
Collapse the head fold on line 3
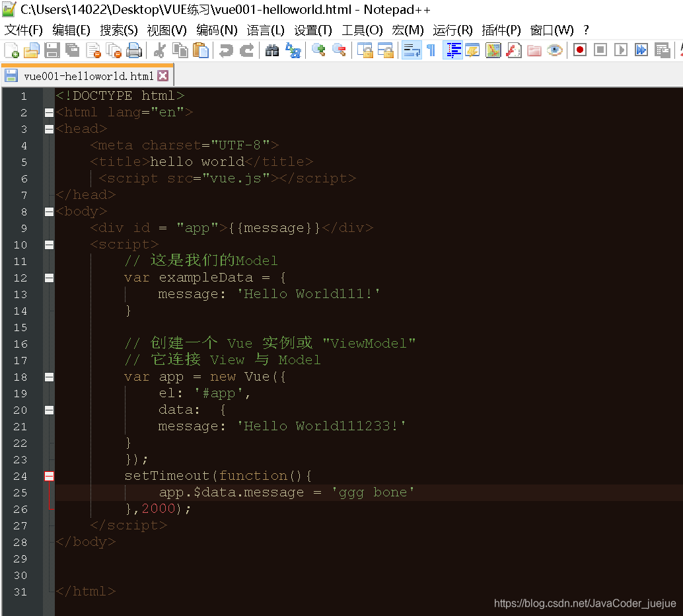click(x=50, y=129)
